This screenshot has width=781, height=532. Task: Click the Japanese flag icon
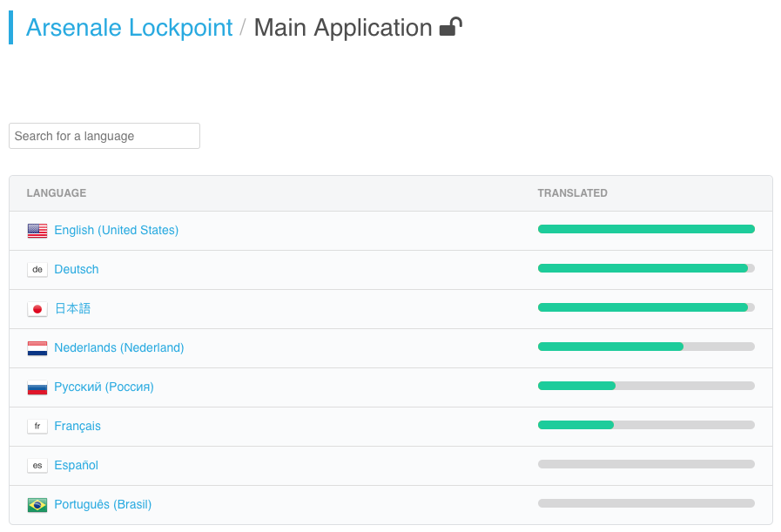tap(37, 309)
